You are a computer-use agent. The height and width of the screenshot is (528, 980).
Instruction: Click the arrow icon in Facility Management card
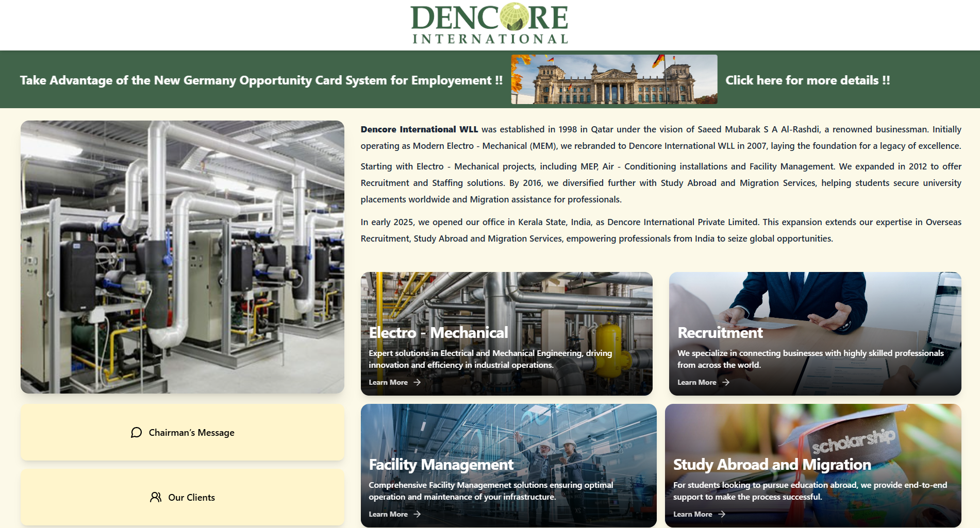[x=417, y=514]
